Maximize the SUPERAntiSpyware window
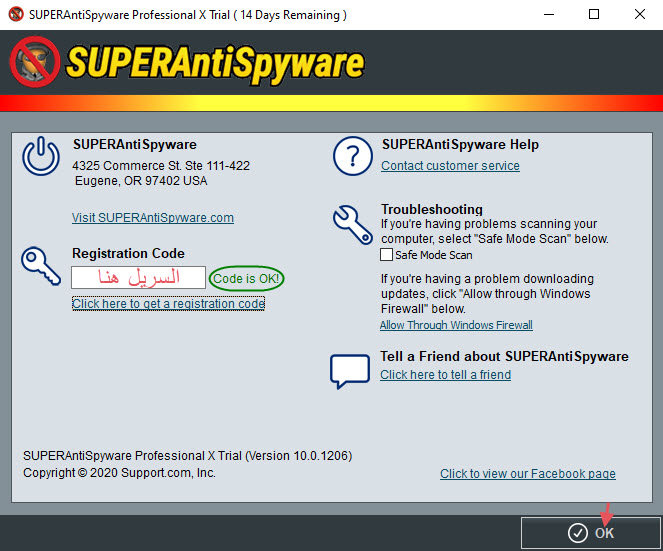The image size is (663, 551). [x=594, y=14]
